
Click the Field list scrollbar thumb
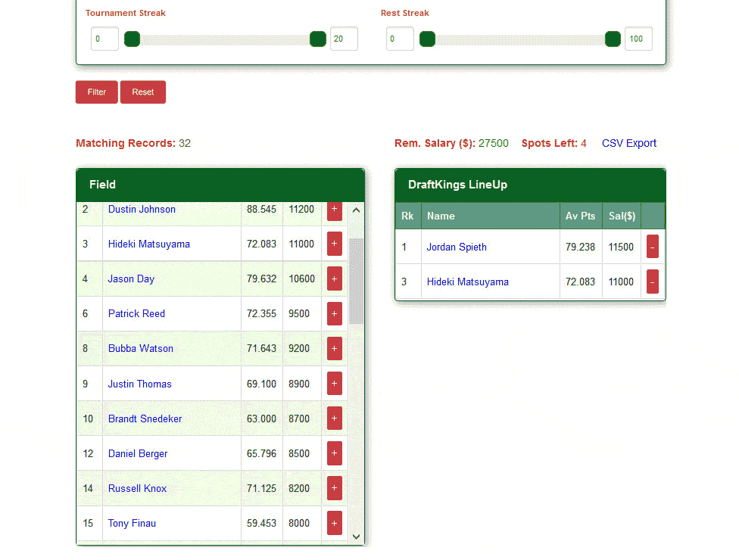357,282
